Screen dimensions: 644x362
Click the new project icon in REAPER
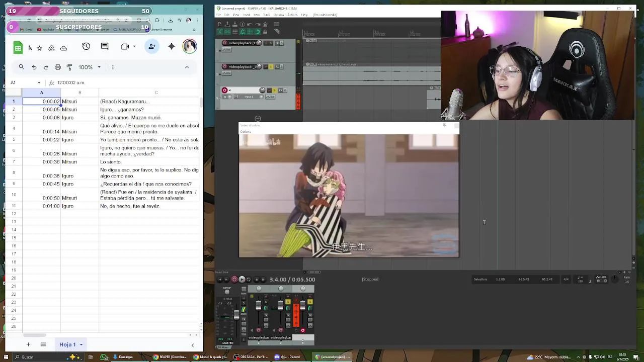220,24
